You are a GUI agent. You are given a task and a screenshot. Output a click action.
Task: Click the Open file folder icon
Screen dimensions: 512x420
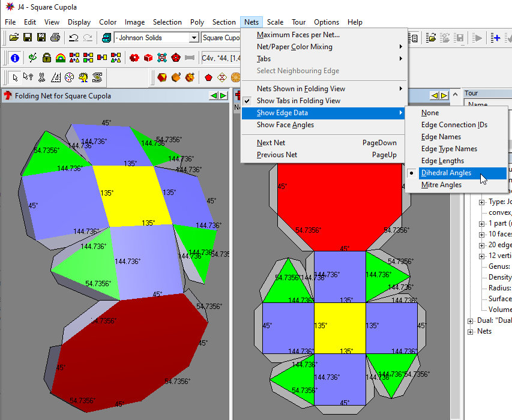(14, 38)
